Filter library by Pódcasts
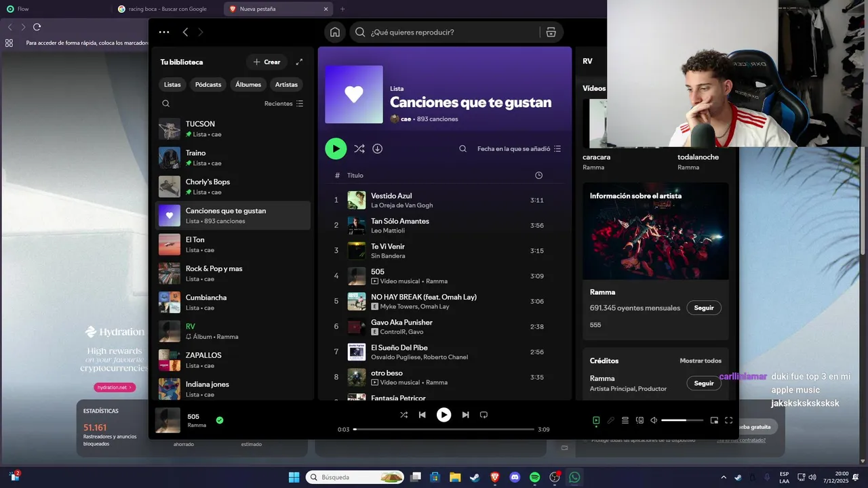 tap(208, 85)
